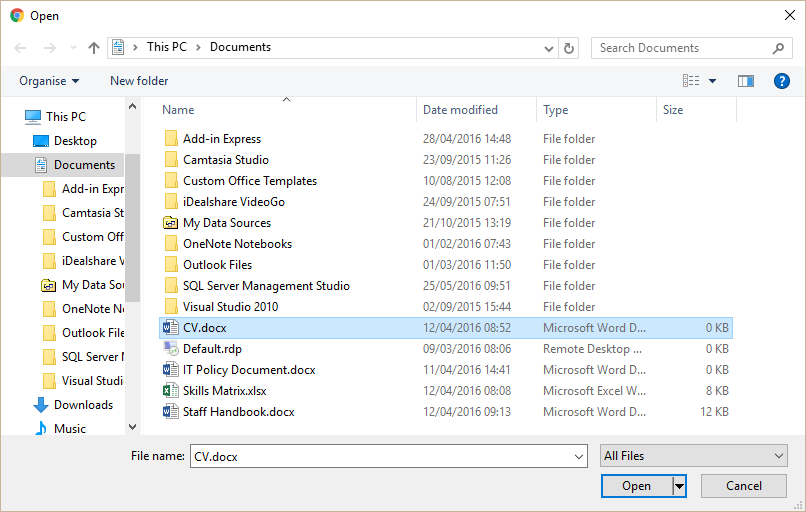
Task: Refresh the Documents folder listing
Action: (569, 48)
